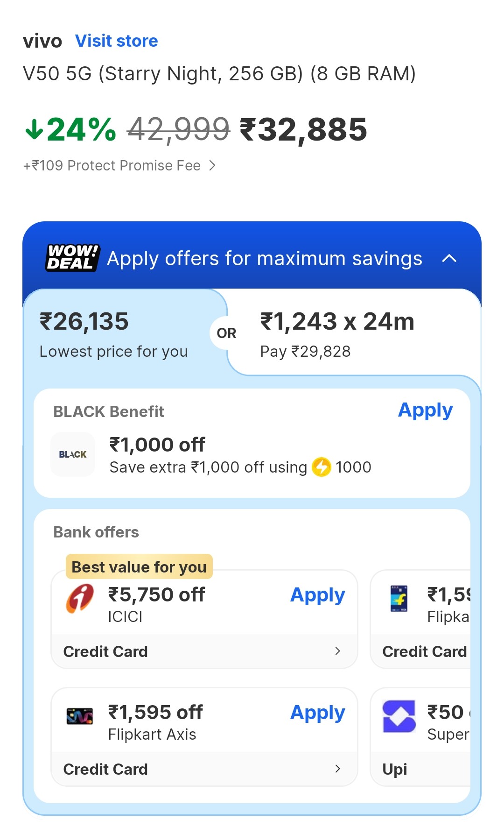Open Flipkart Axis Credit Card details chevron
The height and width of the screenshot is (834, 504).
pyautogui.click(x=338, y=769)
